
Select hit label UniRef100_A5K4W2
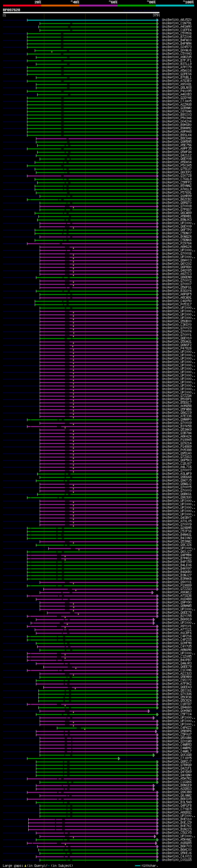(x=176, y=839)
